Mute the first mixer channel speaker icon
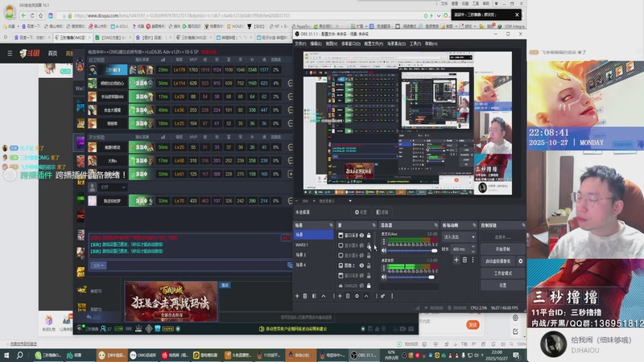The height and width of the screenshot is (362, 644). (x=384, y=250)
